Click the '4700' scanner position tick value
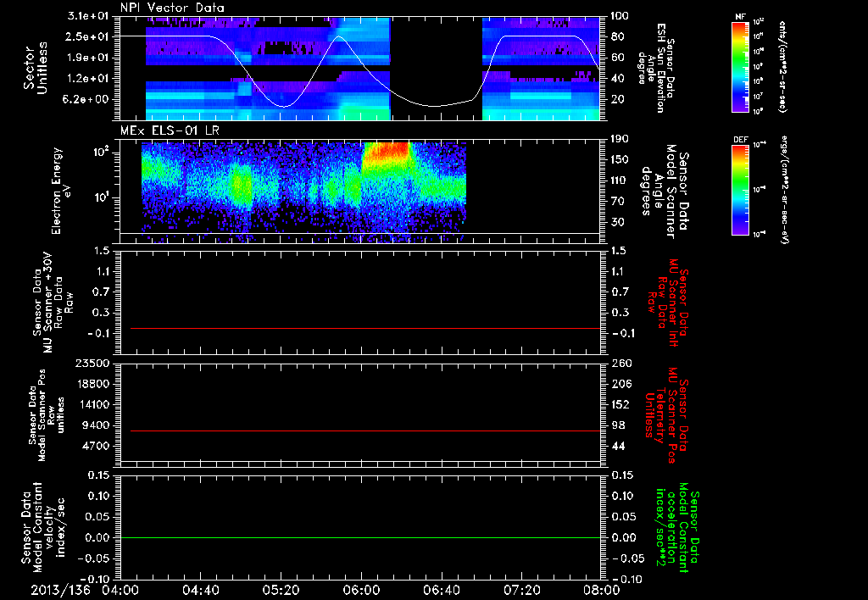Viewport: 868px width, 600px height. pos(97,446)
